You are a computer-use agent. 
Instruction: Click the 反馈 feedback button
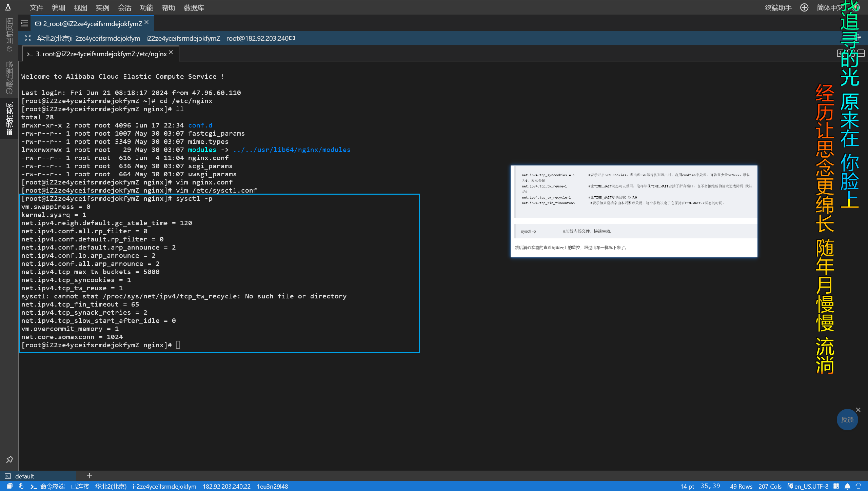pos(847,419)
